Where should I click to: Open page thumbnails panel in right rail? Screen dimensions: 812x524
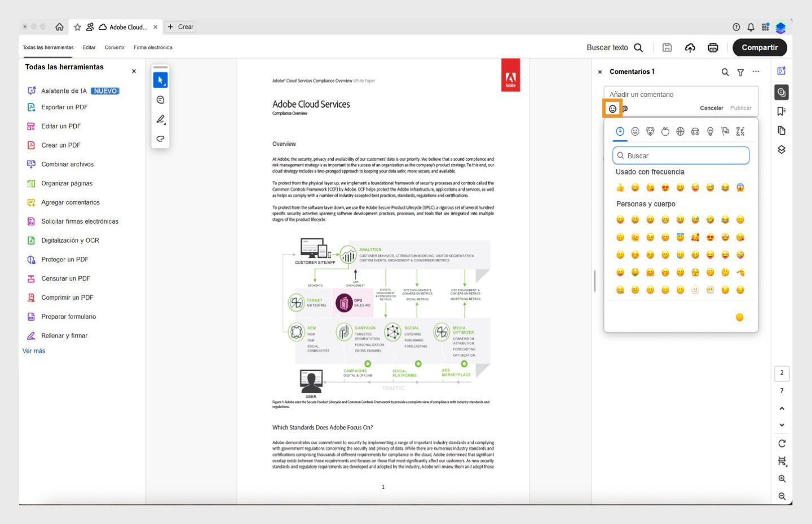(x=782, y=131)
